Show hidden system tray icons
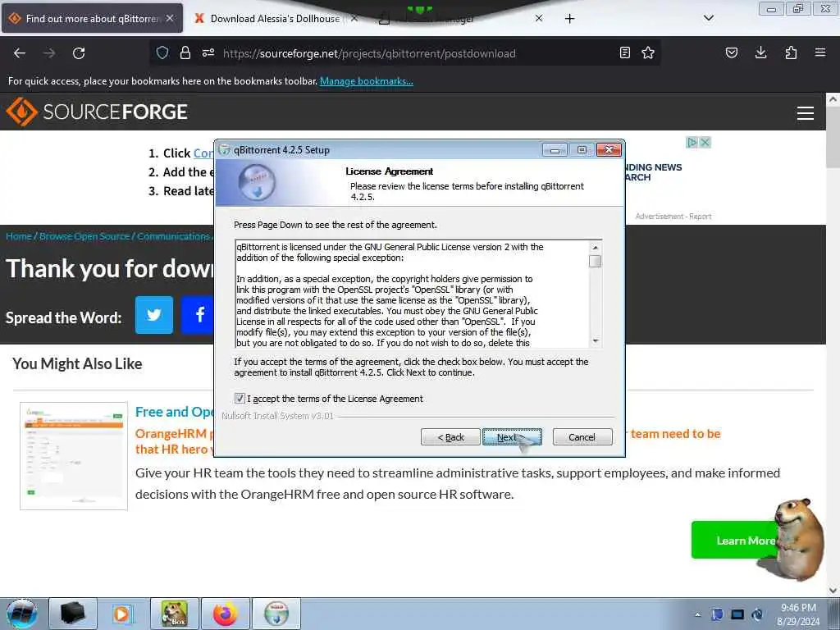 [x=697, y=615]
